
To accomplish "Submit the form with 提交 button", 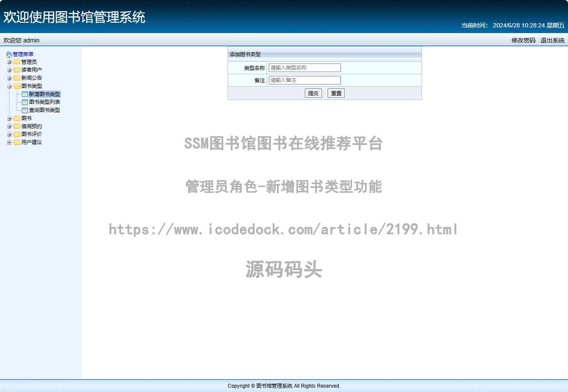I will pos(313,93).
